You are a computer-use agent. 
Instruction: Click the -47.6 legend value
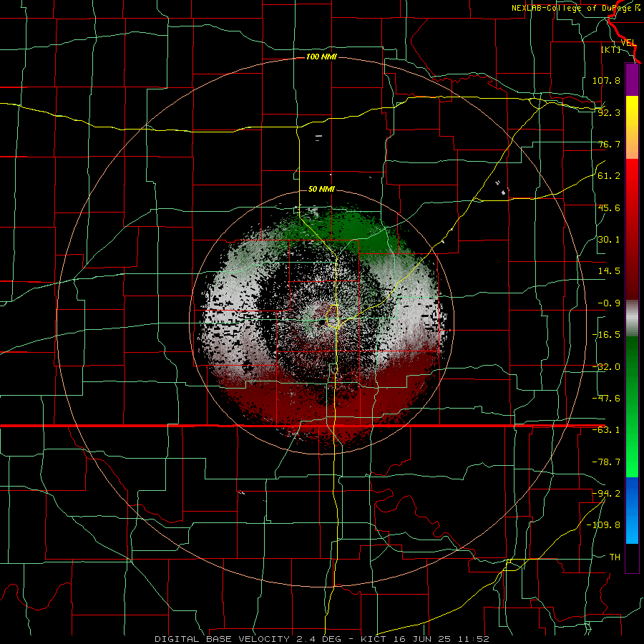click(606, 399)
